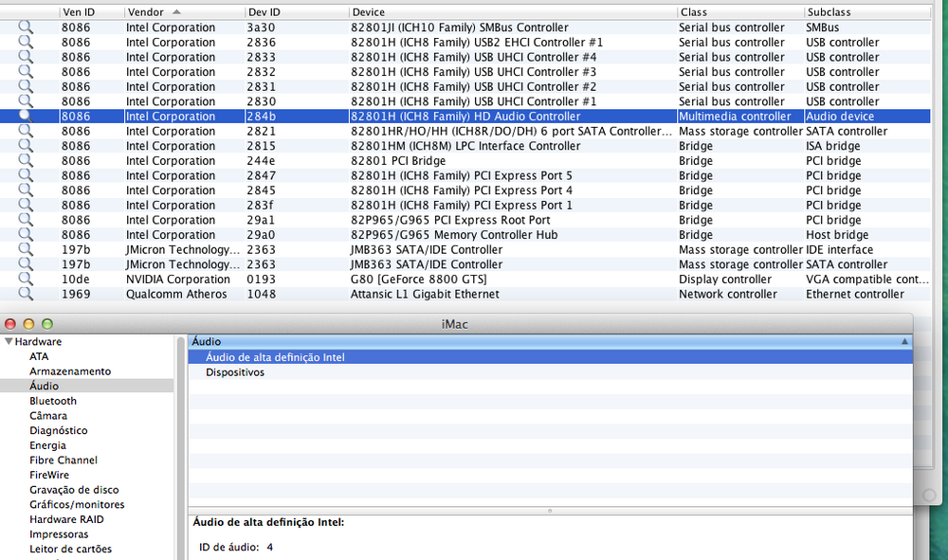Screen dimensions: 948x560
Task: Select FireWire in the sidebar list
Action: click(x=49, y=475)
